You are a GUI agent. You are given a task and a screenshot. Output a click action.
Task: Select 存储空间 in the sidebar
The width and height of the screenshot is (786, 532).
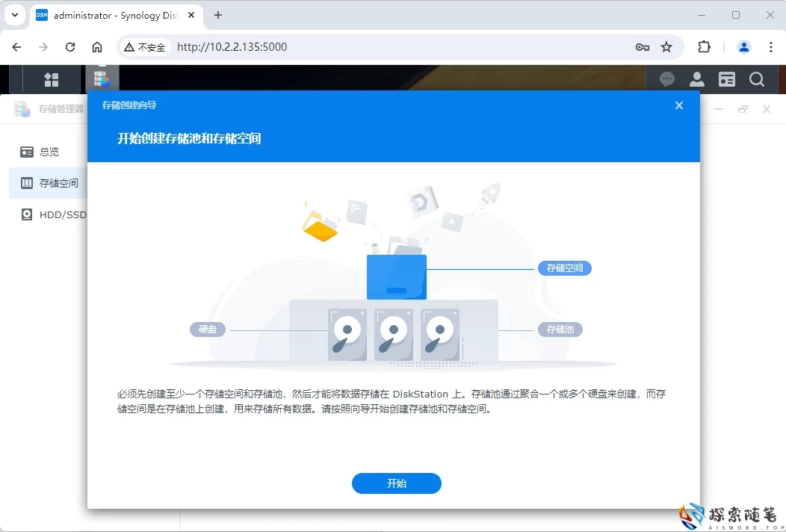[52, 183]
